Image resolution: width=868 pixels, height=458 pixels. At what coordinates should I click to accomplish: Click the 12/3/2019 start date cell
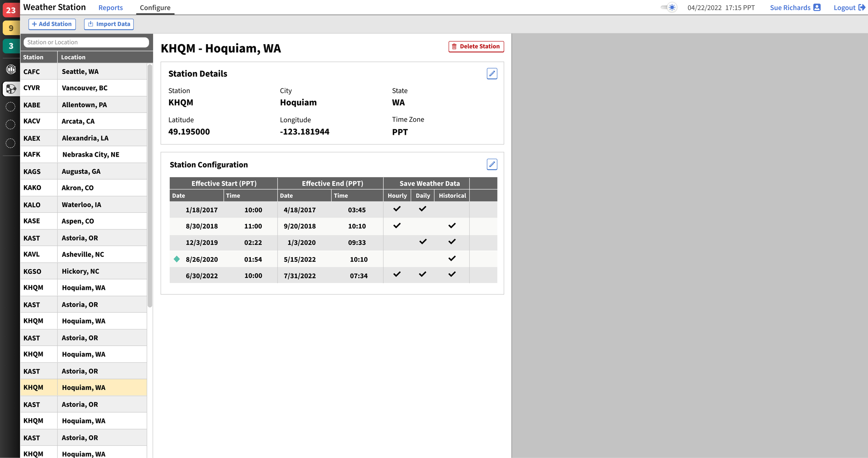point(202,243)
